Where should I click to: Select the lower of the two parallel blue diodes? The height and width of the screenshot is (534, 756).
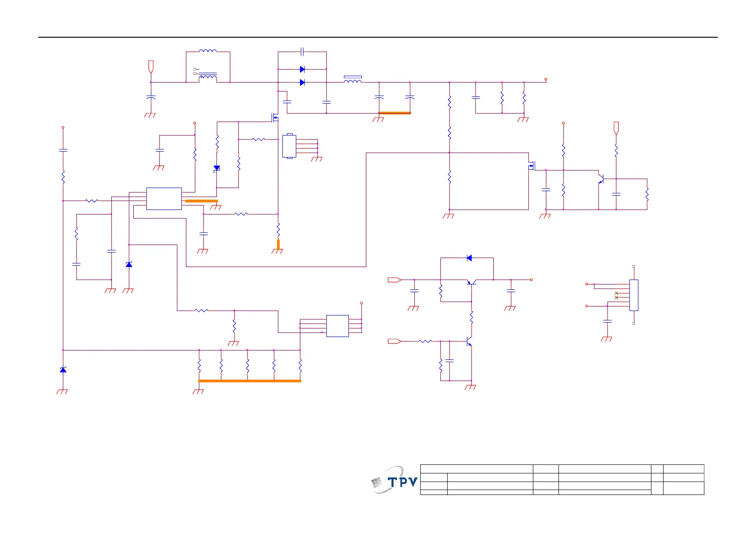tap(302, 82)
